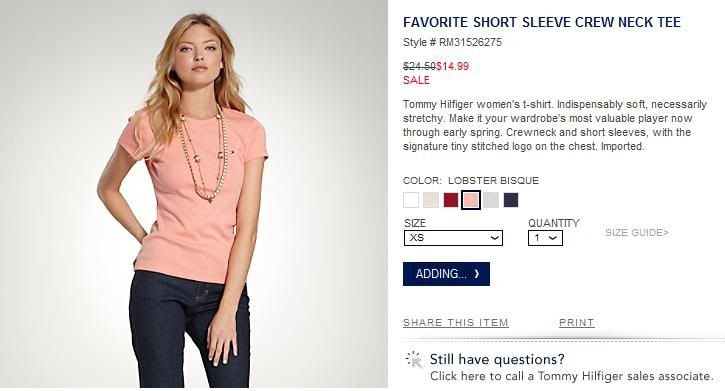
Task: Select the white color swatch
Action: pos(411,200)
